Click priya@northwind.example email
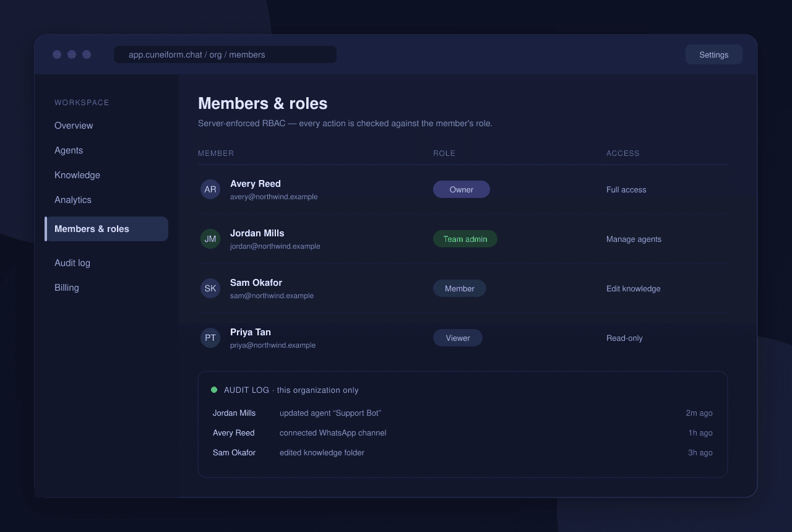792x532 pixels. [x=273, y=345]
